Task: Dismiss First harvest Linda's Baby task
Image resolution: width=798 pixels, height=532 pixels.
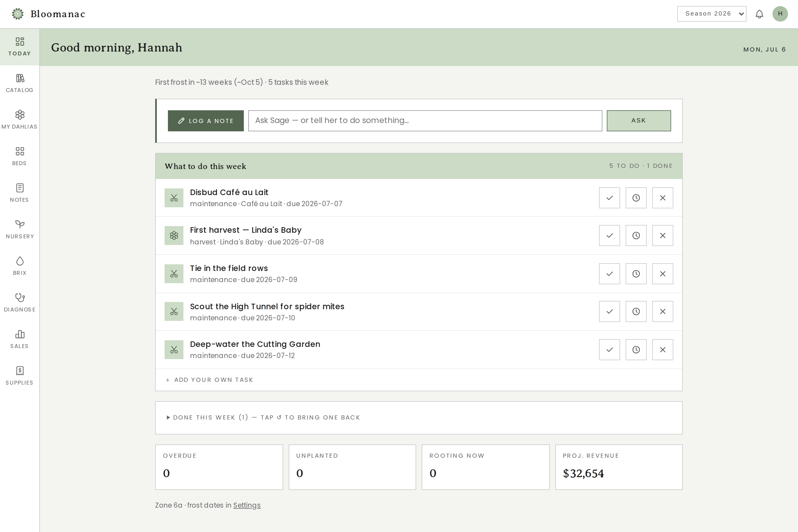Action: tap(663, 236)
